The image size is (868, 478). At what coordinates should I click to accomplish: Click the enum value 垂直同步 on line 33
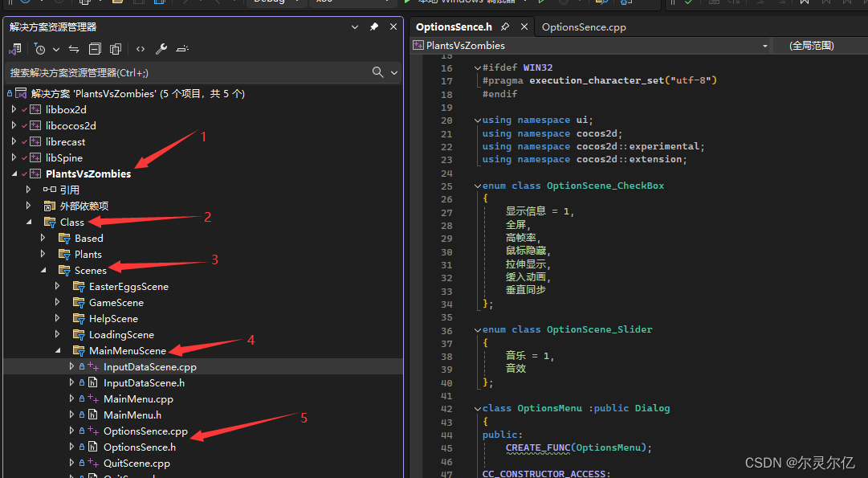(x=525, y=290)
